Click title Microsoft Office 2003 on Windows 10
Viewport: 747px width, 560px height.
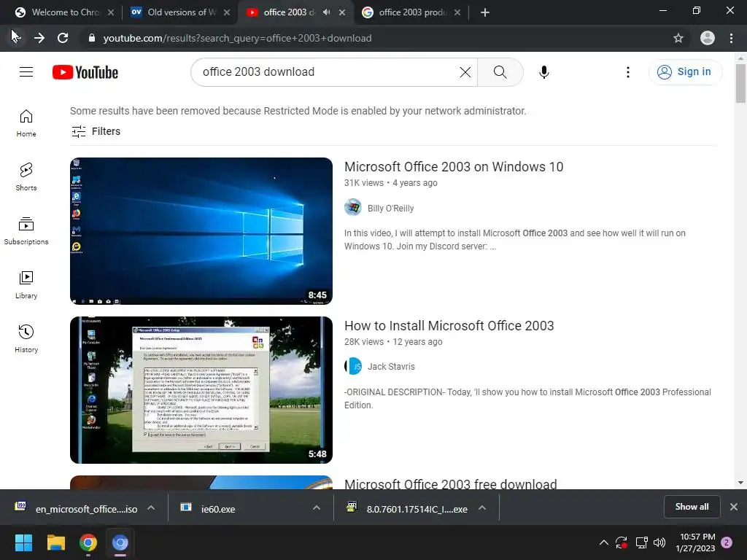(454, 167)
